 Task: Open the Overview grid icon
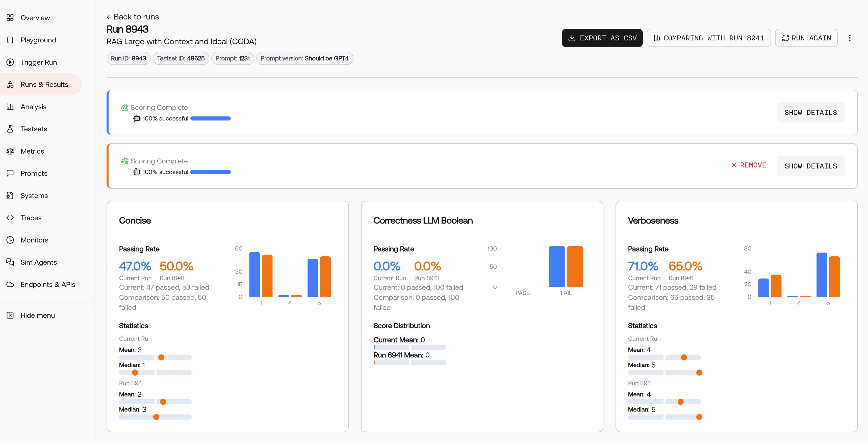point(10,17)
